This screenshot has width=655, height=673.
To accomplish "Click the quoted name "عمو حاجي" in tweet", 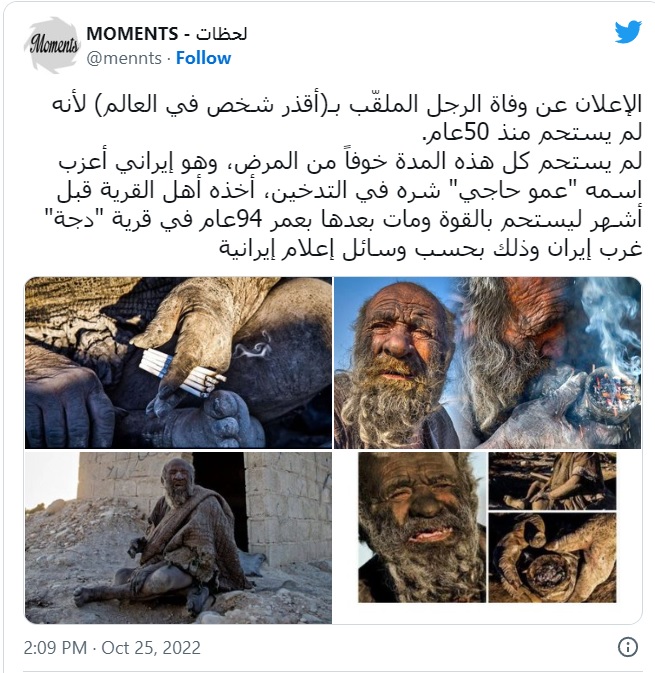I will click(x=511, y=191).
